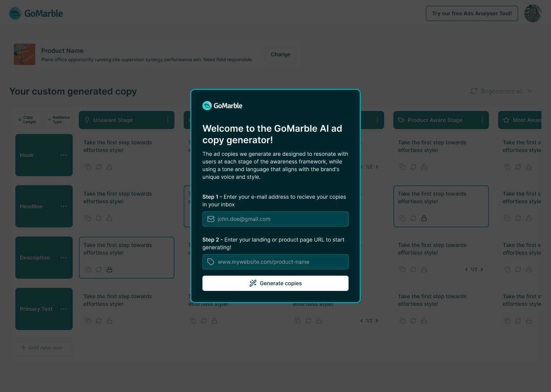
Task: Click the GoMarble logo in header
Action: [36, 13]
